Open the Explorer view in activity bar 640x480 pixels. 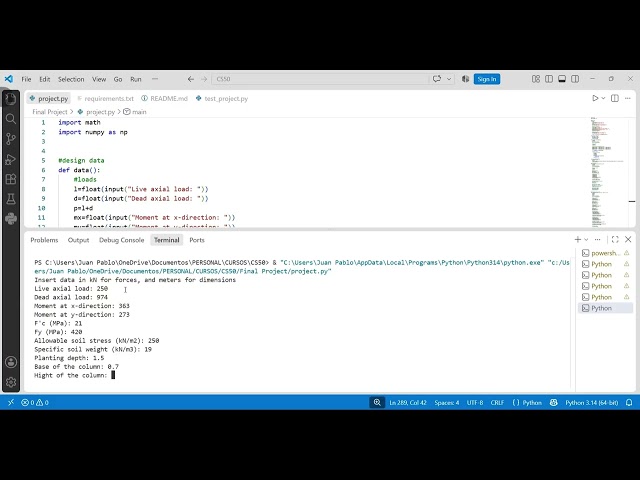(x=11, y=99)
